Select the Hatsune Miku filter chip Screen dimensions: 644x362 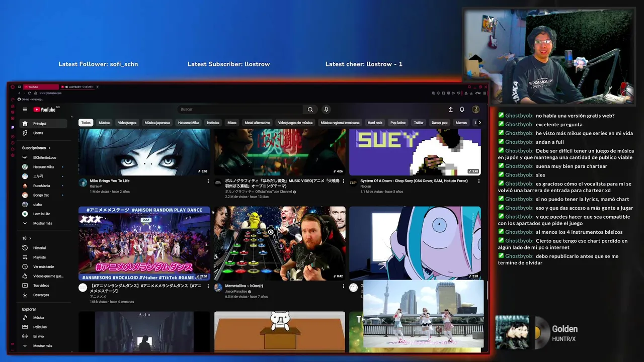[x=188, y=123]
